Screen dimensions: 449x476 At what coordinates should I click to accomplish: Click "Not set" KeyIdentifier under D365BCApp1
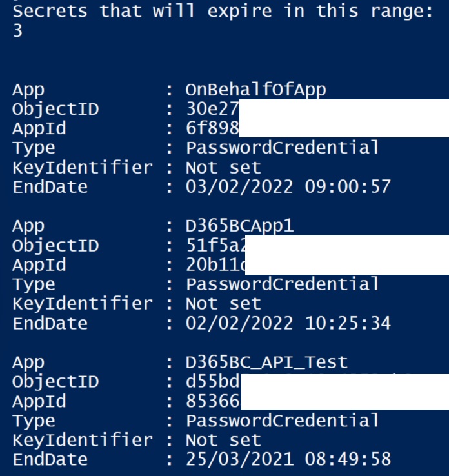[223, 303]
